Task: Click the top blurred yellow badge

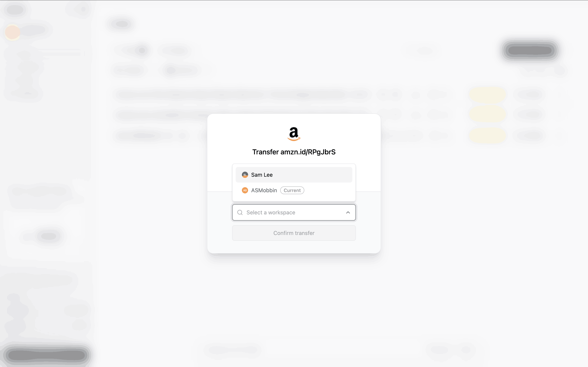Action: pyautogui.click(x=487, y=94)
